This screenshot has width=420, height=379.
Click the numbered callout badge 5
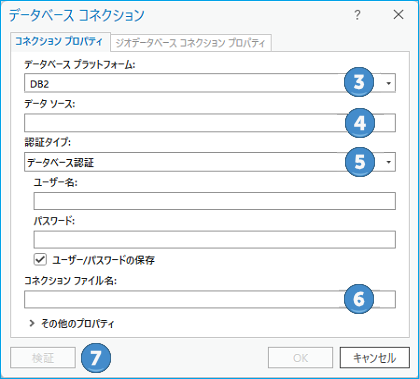pyautogui.click(x=360, y=162)
